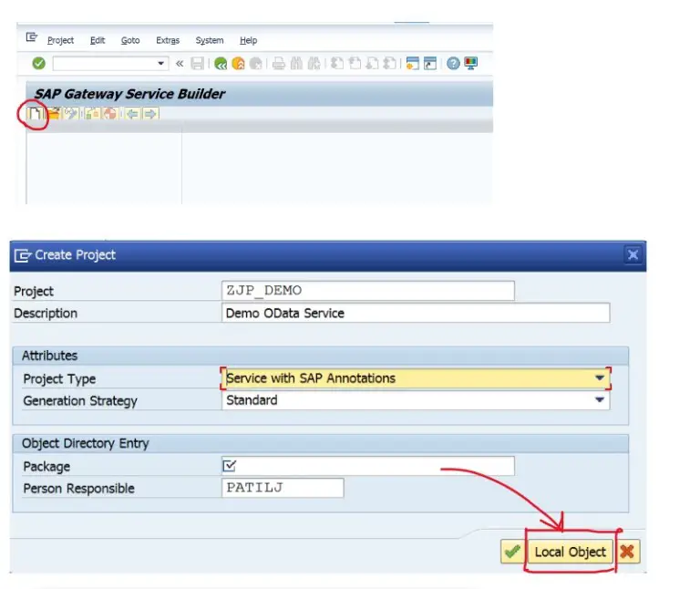
Task: Confirm dialog with green checkmark button
Action: coord(512,552)
